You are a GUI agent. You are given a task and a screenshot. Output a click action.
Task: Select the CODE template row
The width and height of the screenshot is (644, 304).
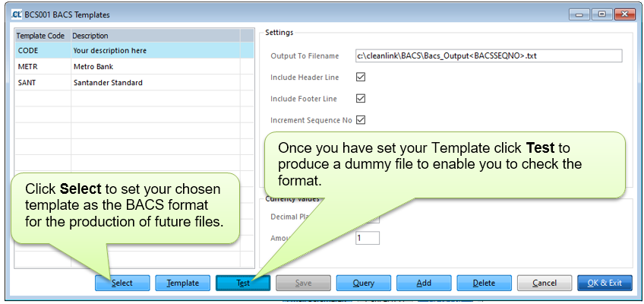pyautogui.click(x=134, y=51)
